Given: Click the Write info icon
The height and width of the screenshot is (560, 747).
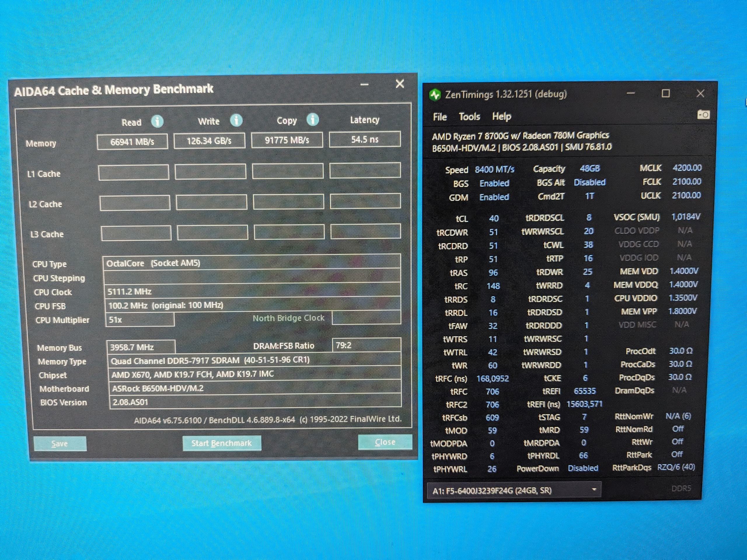Looking at the screenshot, I should [236, 120].
